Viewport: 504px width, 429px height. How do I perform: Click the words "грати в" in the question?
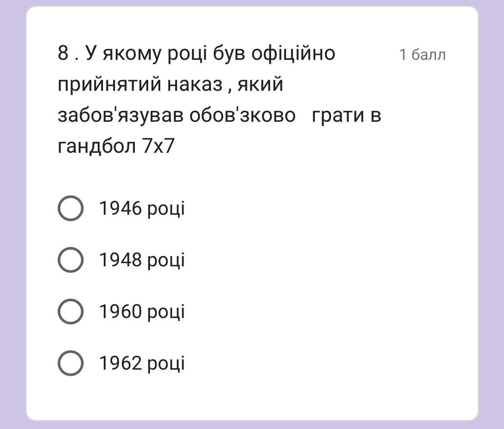click(346, 115)
